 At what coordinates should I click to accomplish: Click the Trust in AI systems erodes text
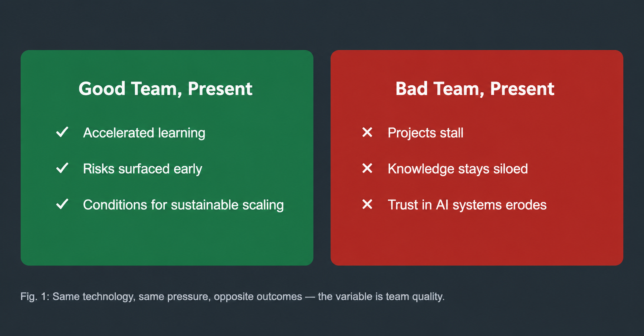467,205
